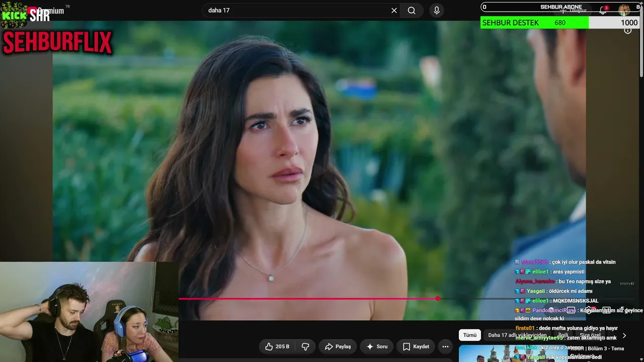Like the video with thumbs up
The image size is (644, 362).
click(x=276, y=346)
